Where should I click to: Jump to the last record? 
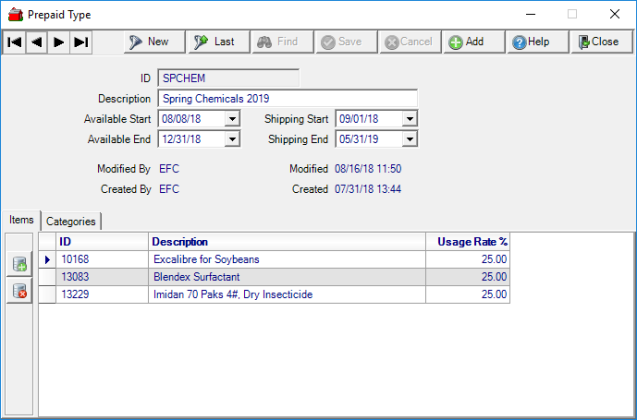[81, 42]
